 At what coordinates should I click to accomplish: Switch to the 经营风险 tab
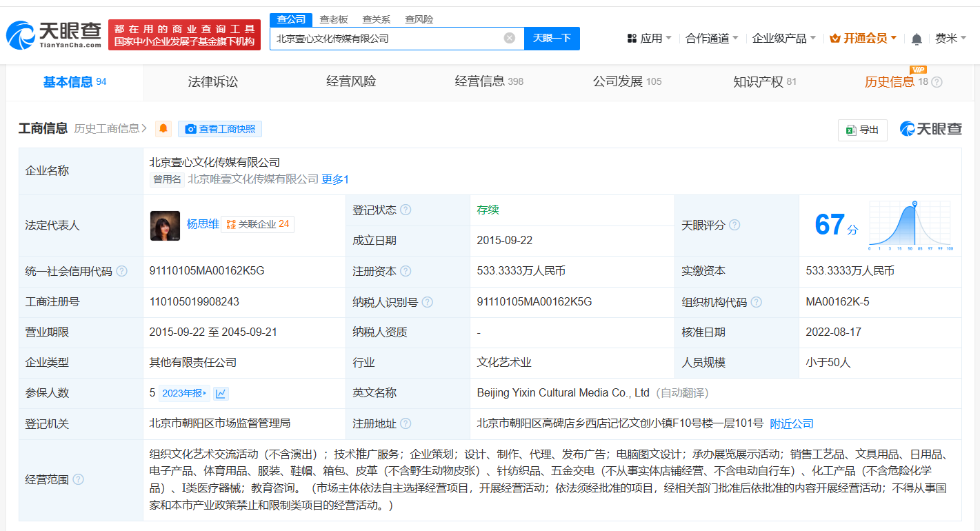351,82
